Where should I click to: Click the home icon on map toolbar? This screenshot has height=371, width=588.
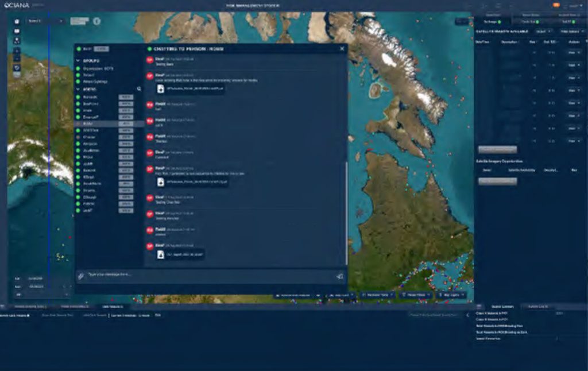coord(17,21)
